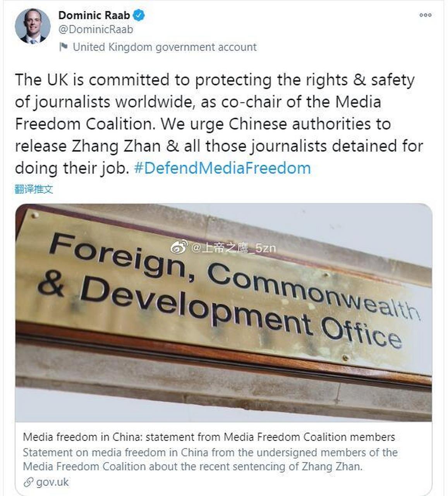Click 翻译推文 to translate the tweet
This screenshot has height=496, width=448.
(x=34, y=189)
